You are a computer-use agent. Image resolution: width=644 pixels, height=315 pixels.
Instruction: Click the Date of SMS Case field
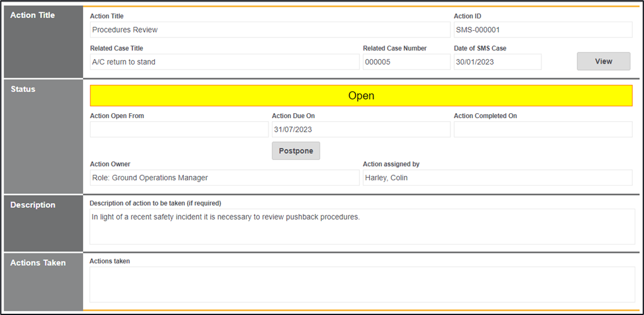click(x=497, y=62)
